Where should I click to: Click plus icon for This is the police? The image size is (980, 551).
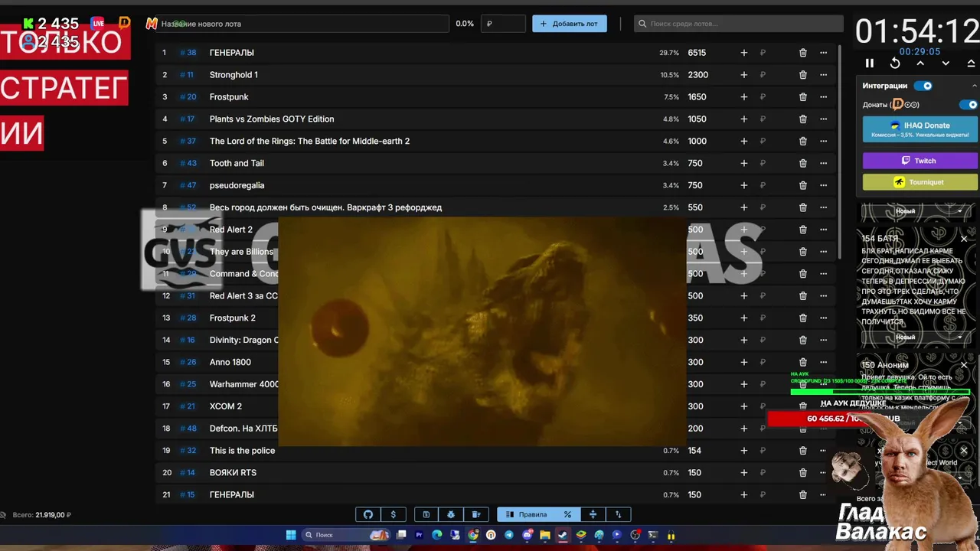pos(743,451)
